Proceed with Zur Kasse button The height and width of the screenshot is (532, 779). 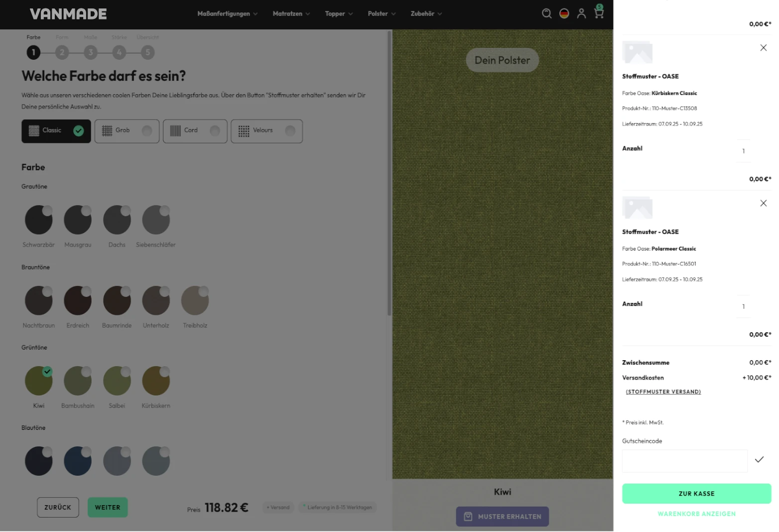(696, 494)
